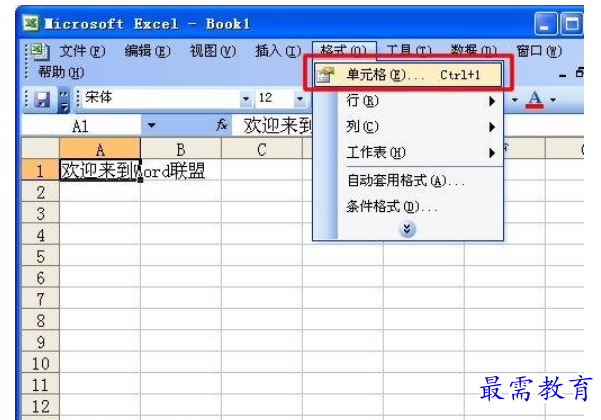This screenshot has height=420, width=601.
Task: Select row header 11
Action: (41, 385)
